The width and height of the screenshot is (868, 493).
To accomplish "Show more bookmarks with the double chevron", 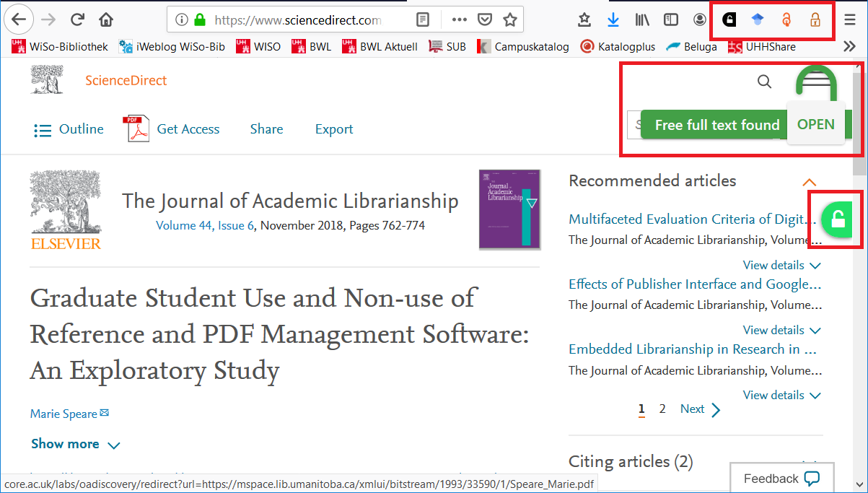I will pos(849,47).
